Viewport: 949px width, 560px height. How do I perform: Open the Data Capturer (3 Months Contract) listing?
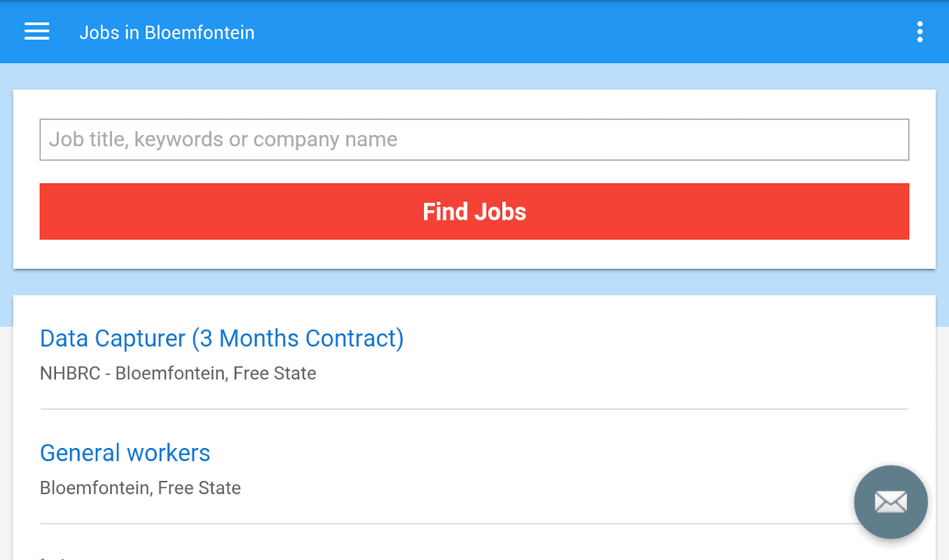pos(221,339)
